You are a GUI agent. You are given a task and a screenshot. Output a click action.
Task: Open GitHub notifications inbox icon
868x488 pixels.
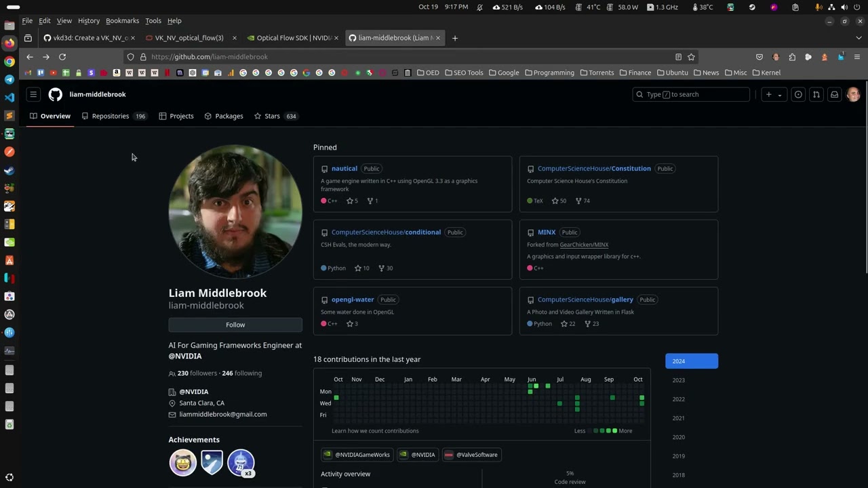click(x=835, y=94)
